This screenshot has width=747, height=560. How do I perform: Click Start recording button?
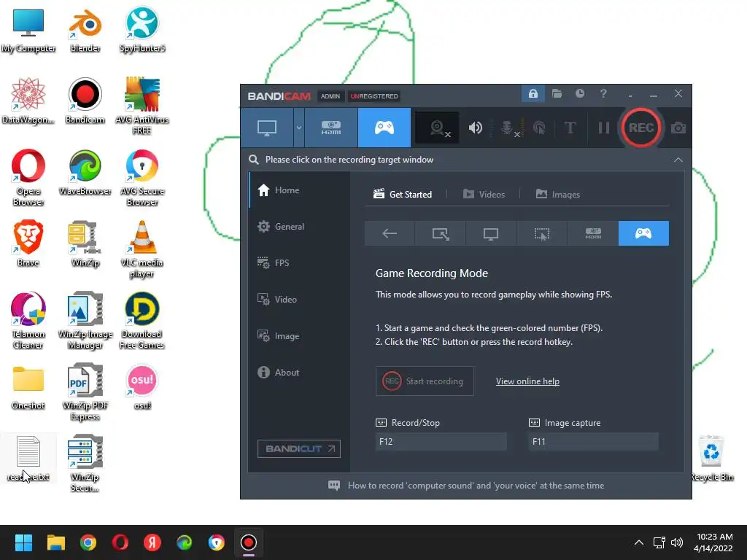425,381
